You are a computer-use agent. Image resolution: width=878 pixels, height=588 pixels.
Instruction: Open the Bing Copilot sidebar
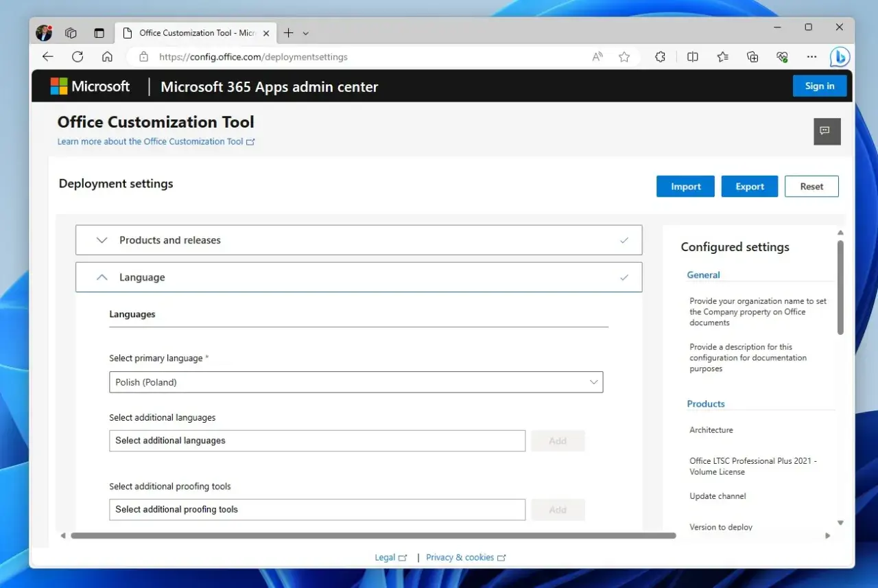point(840,57)
